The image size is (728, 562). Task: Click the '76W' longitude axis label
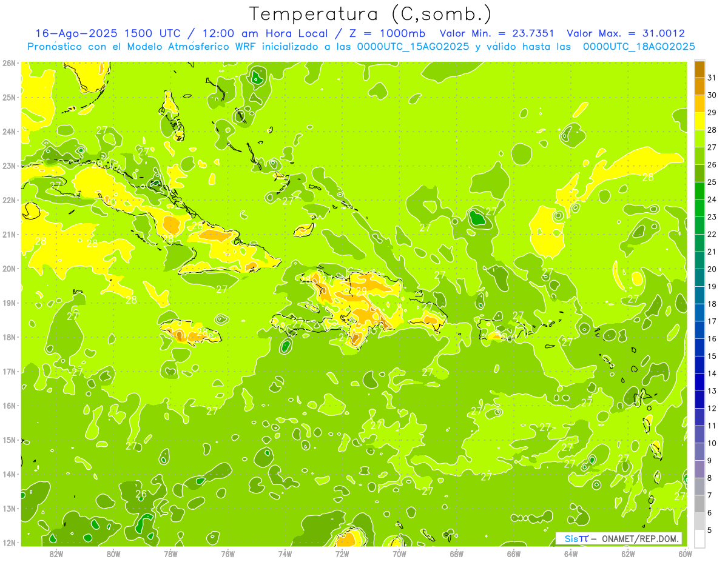click(x=228, y=554)
